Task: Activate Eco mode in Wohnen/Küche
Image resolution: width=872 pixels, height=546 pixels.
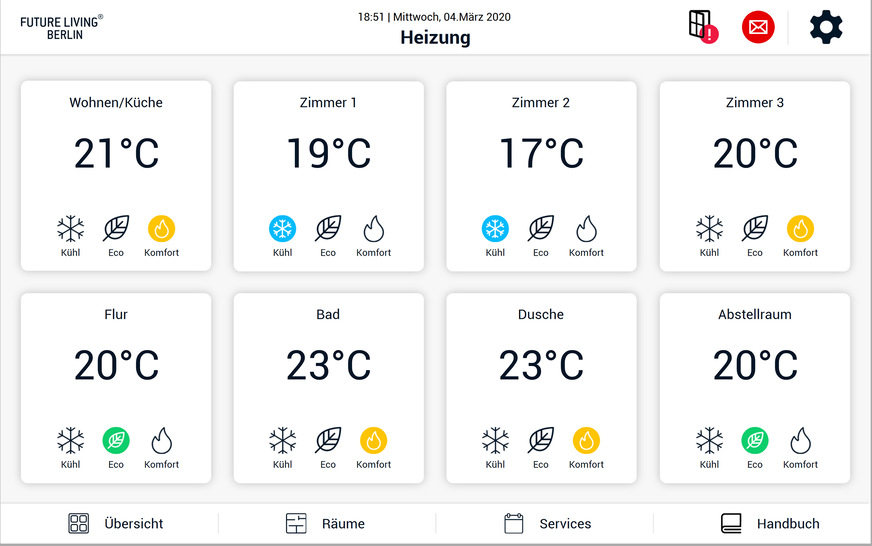Action: (116, 230)
